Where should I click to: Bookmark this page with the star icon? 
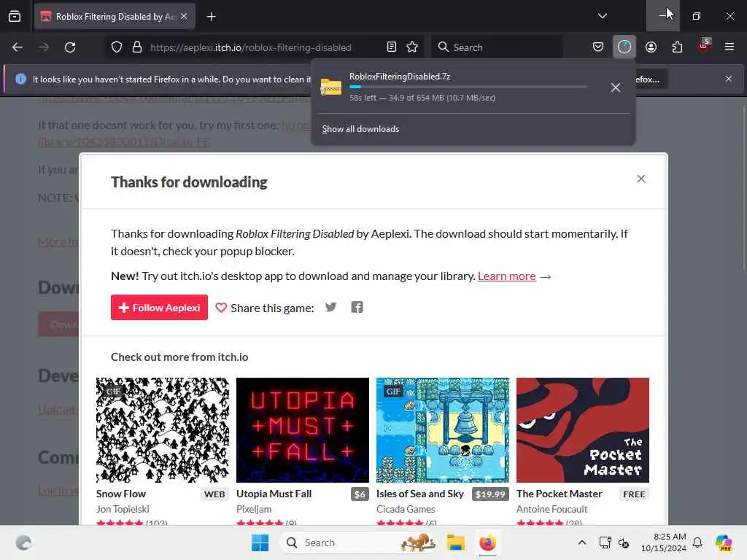412,47
